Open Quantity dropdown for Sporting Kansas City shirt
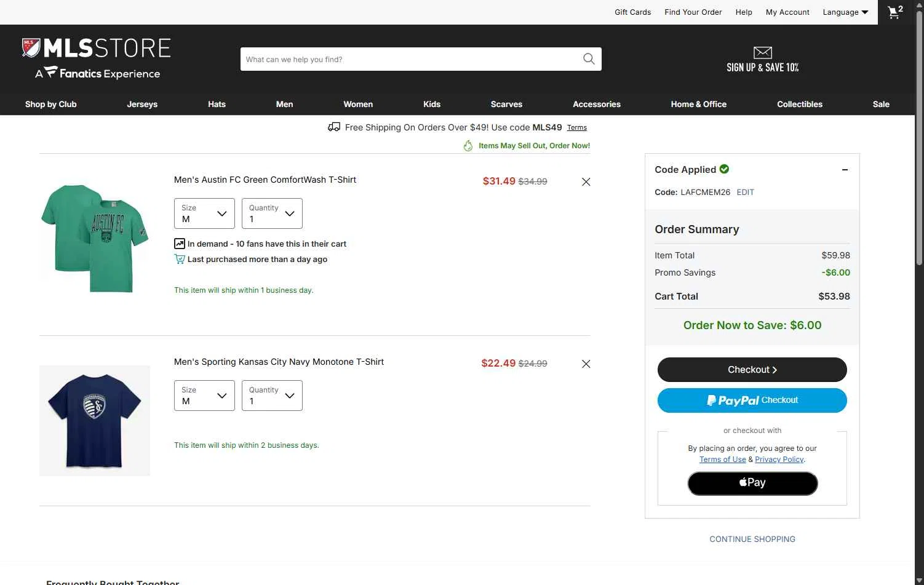Screen dimensions: 924x585 [272, 396]
